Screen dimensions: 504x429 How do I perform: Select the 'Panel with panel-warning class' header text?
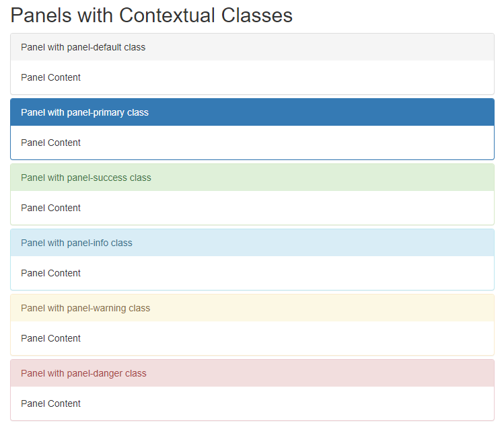coord(85,308)
